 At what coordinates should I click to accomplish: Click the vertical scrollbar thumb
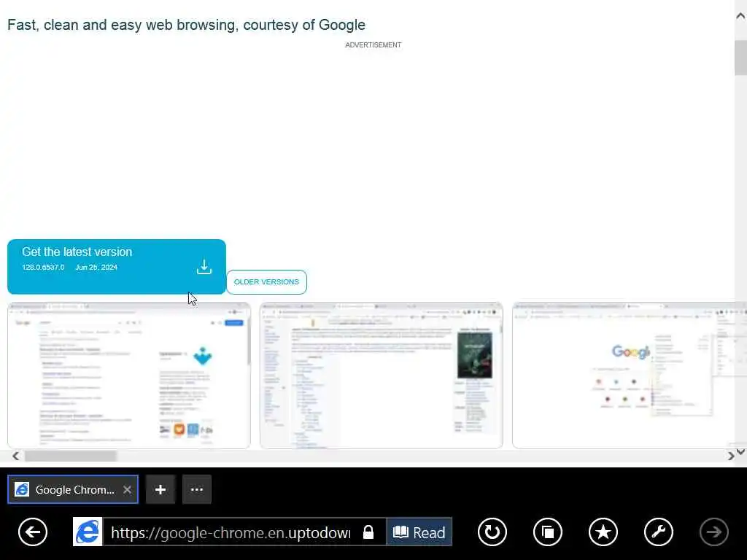pyautogui.click(x=741, y=58)
